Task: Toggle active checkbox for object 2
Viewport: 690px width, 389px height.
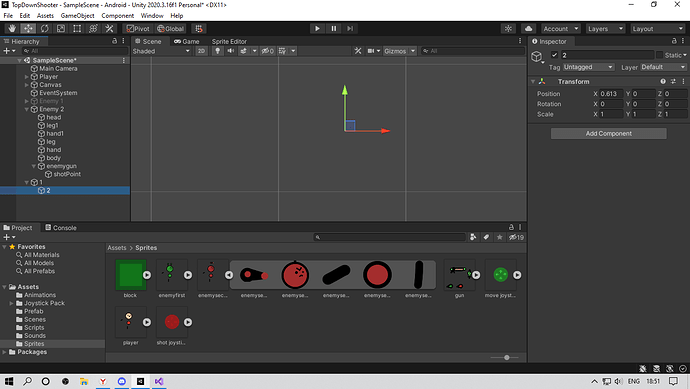Action: pos(554,55)
